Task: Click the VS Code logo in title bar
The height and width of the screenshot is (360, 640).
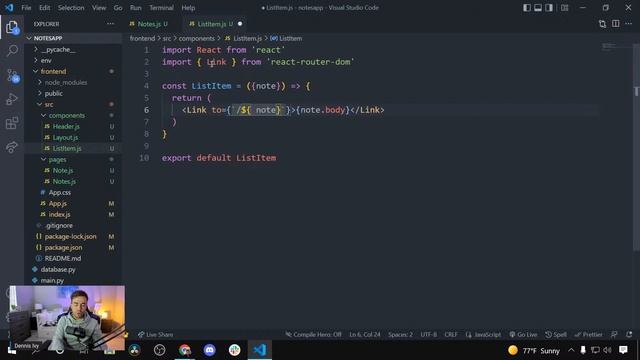Action: [9, 7]
